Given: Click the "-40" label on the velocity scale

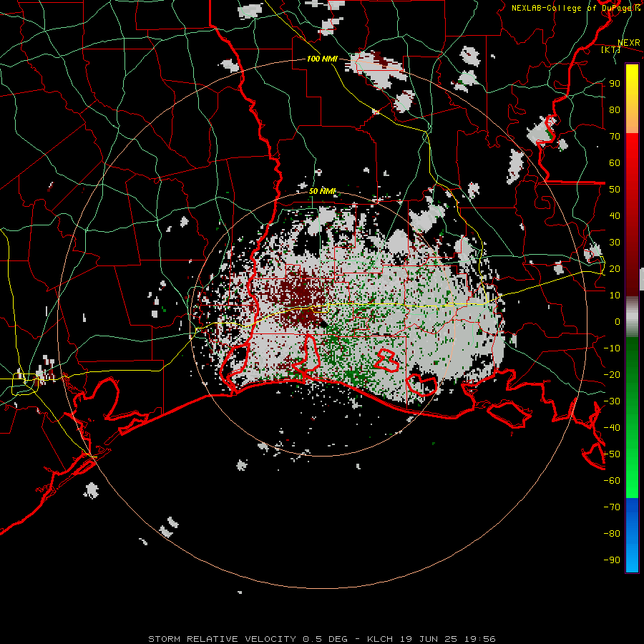Looking at the screenshot, I should (x=612, y=428).
